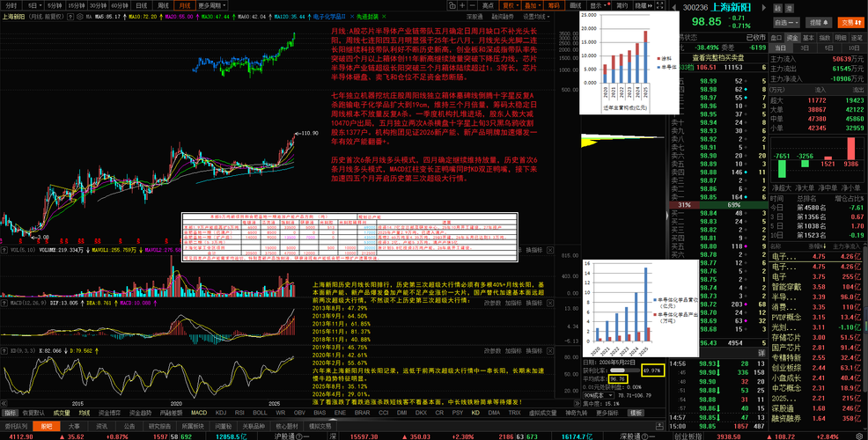The height and width of the screenshot is (440, 868).
Task: Toggle the 筹码 chip distribution panel
Action: [x=554, y=5]
